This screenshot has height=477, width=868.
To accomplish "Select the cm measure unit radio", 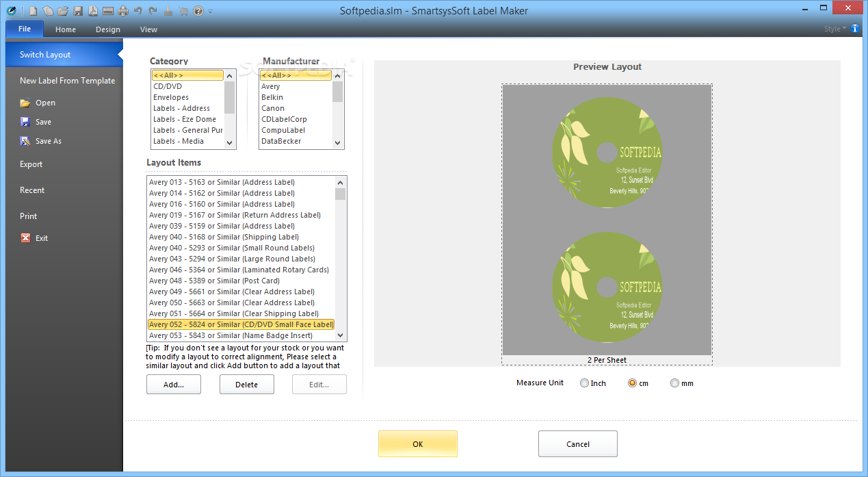I will click(x=632, y=383).
